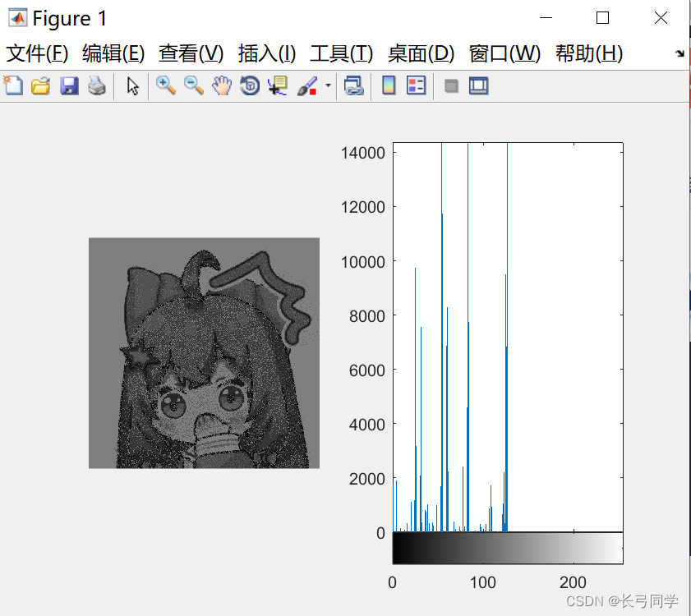Click the 14000 y-axis tick label
Image resolution: width=691 pixels, height=616 pixels.
[362, 153]
